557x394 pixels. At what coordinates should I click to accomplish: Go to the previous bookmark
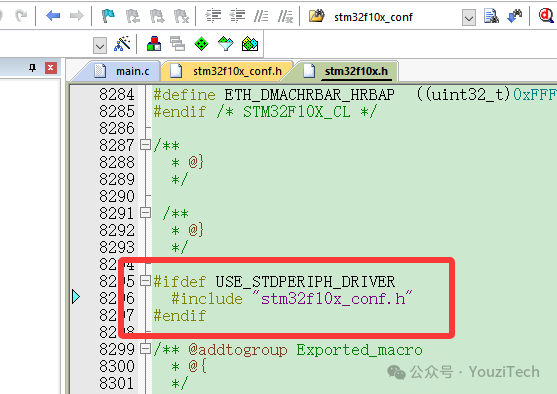(133, 16)
